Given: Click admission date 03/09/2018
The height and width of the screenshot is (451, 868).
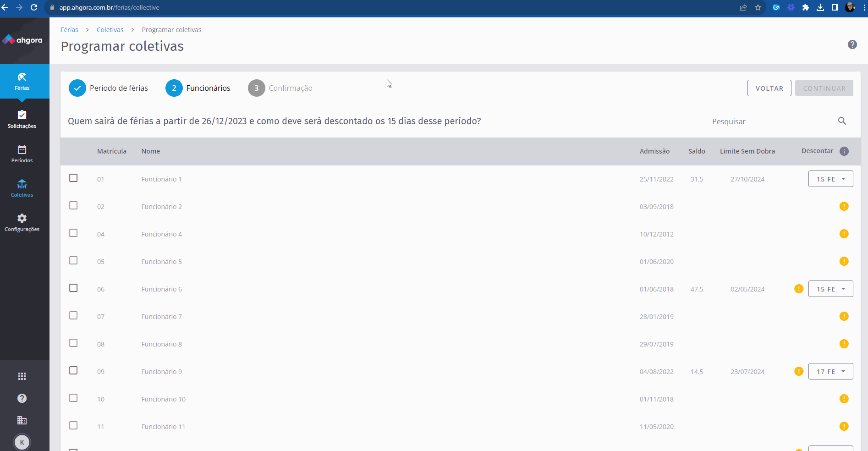Looking at the screenshot, I should pyautogui.click(x=657, y=207).
